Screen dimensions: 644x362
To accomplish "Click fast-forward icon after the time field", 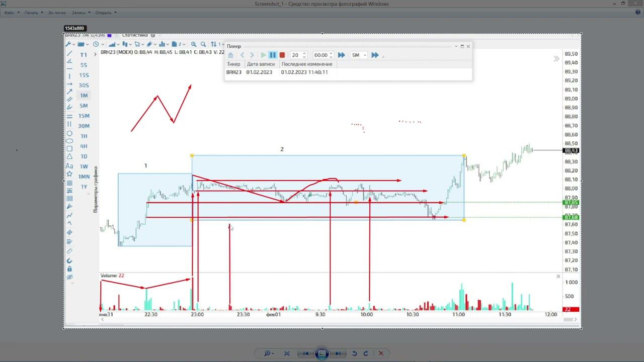I will pos(341,55).
